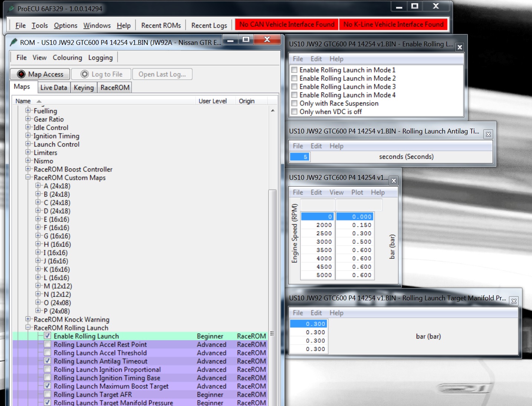Click the ROM window feather icon

(13, 42)
